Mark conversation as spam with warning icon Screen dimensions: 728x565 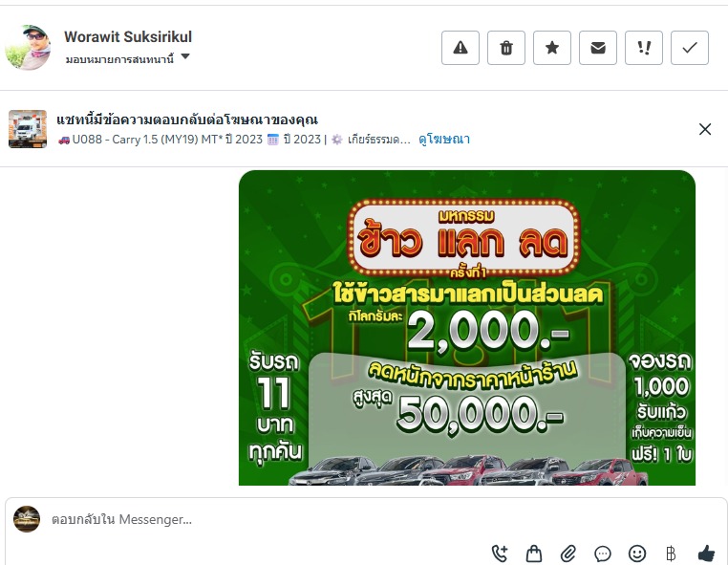[460, 48]
